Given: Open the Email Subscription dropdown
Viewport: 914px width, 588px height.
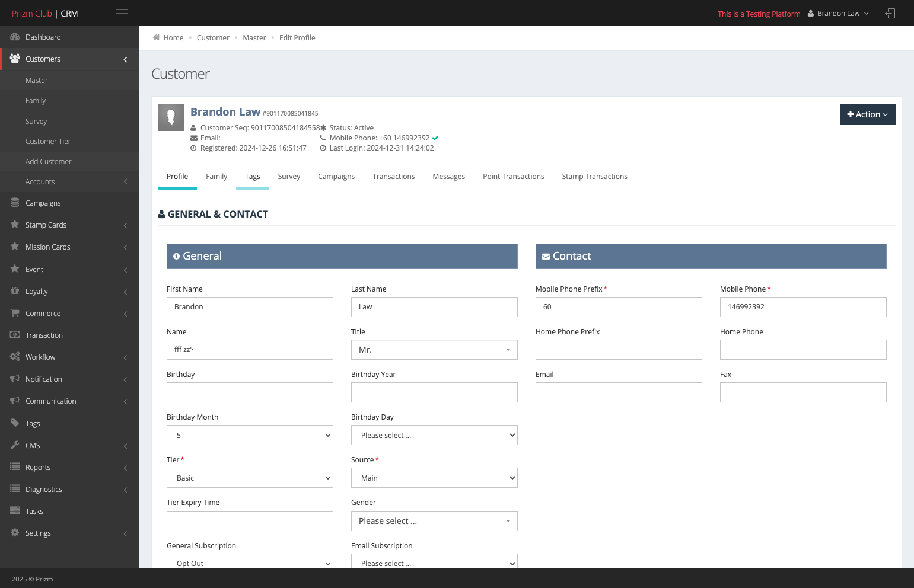Looking at the screenshot, I should pos(434,561).
